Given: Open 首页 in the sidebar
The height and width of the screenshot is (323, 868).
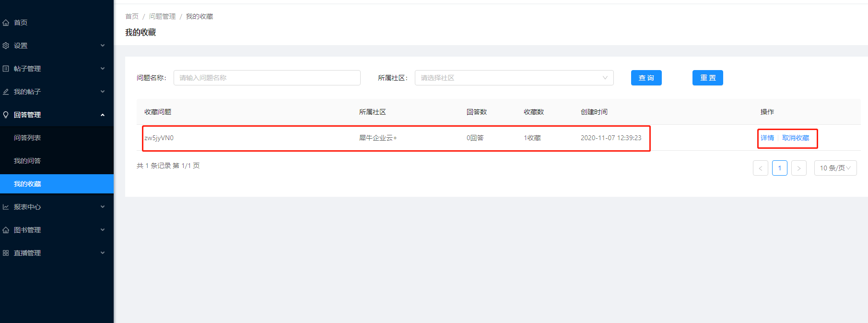Looking at the screenshot, I should tap(21, 23).
